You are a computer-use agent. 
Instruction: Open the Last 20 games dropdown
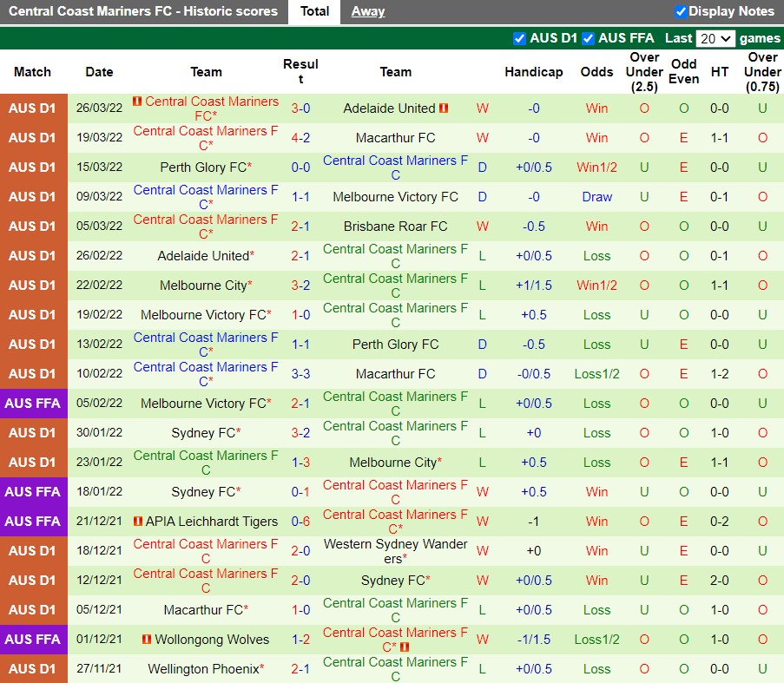coord(716,38)
